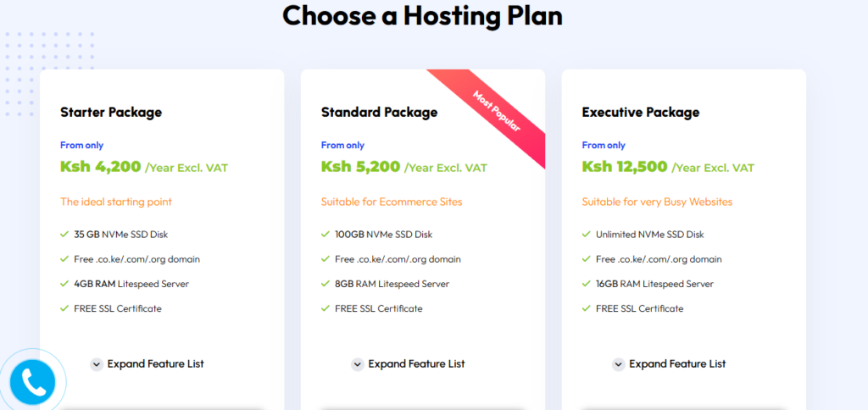Click the Choose a Hosting Plan heading
Screen dimensions: 868x410
[422, 15]
